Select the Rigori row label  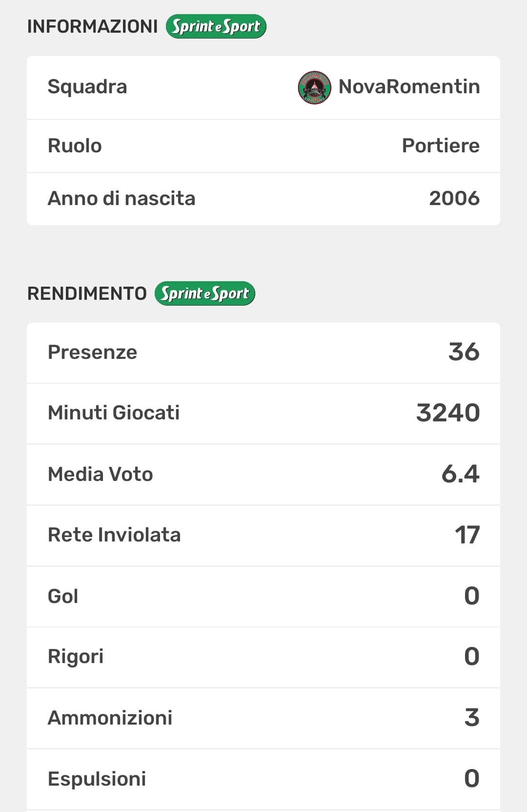tap(76, 657)
